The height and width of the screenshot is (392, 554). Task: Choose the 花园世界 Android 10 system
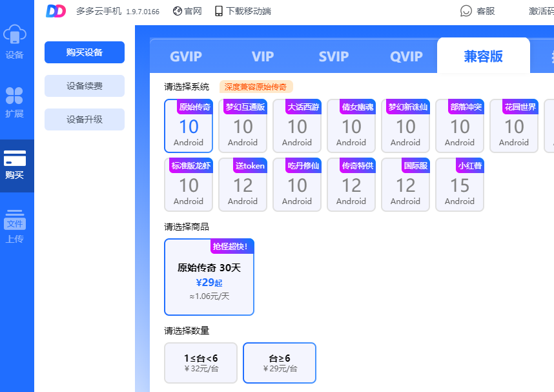(514, 126)
